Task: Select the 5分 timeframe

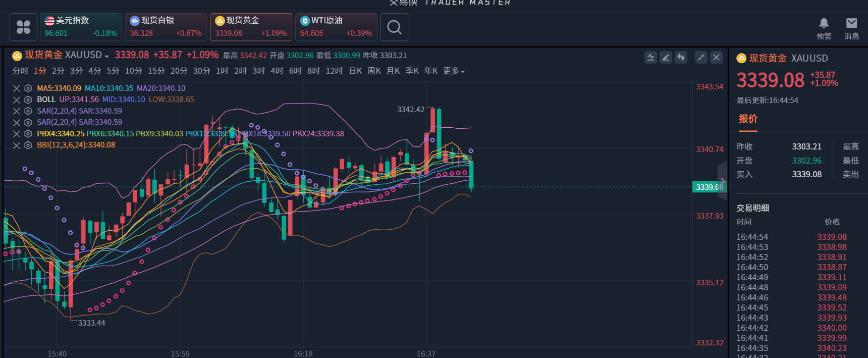Action: click(x=113, y=71)
